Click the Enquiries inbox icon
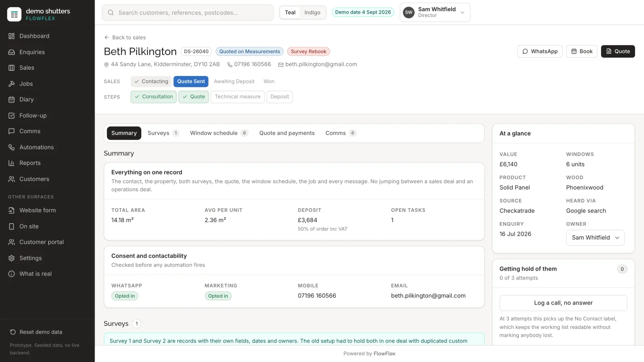This screenshot has height=362, width=644. [x=12, y=52]
